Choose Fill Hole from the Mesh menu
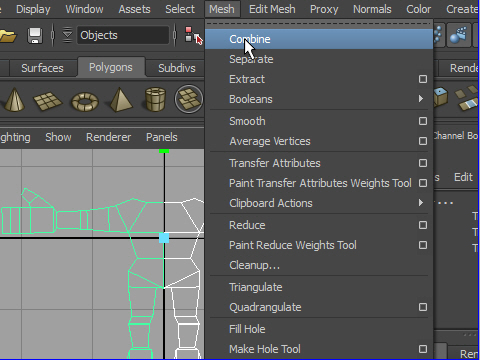 [319, 329]
